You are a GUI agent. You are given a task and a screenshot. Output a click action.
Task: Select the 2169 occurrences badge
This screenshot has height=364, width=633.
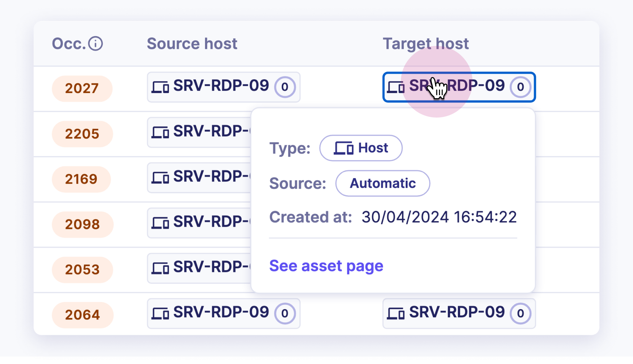click(81, 179)
